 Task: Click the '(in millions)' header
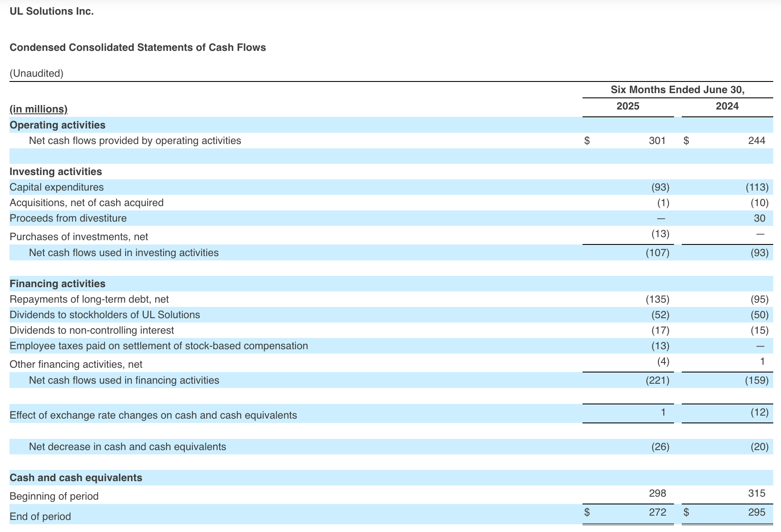(x=38, y=109)
